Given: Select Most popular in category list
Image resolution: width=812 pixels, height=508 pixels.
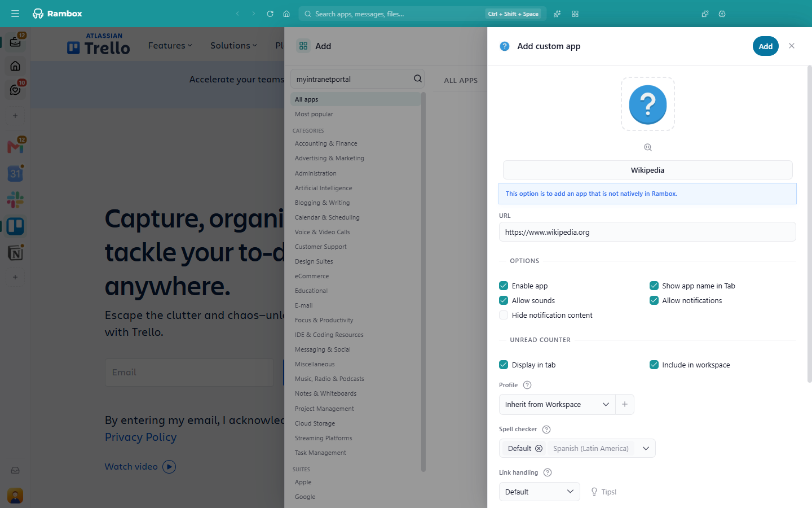Looking at the screenshot, I should tap(314, 114).
